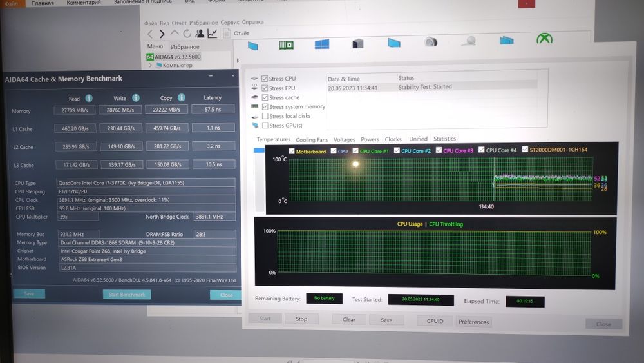Open the Избранное tab in sidebar
Screen dimensions: 644x363
click(x=184, y=47)
